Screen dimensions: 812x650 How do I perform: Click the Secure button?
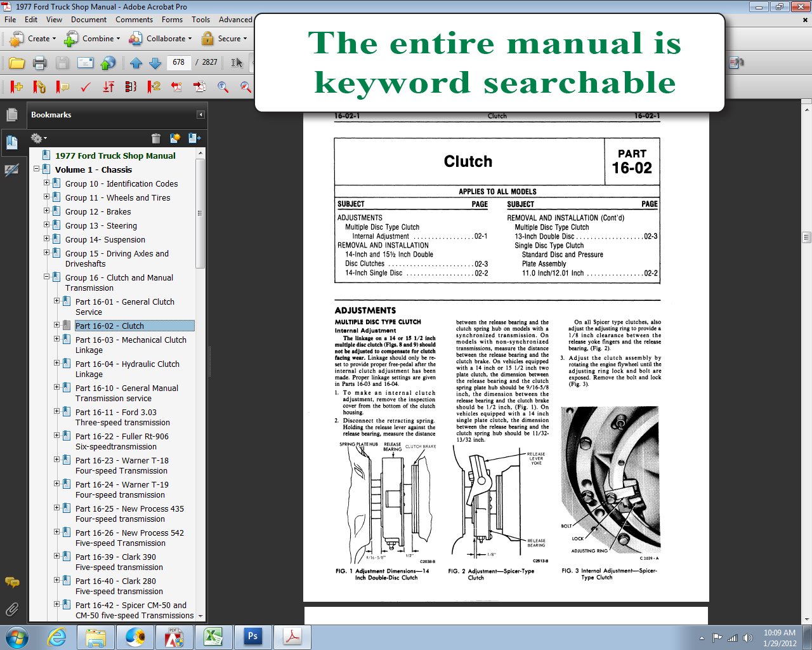pos(226,39)
